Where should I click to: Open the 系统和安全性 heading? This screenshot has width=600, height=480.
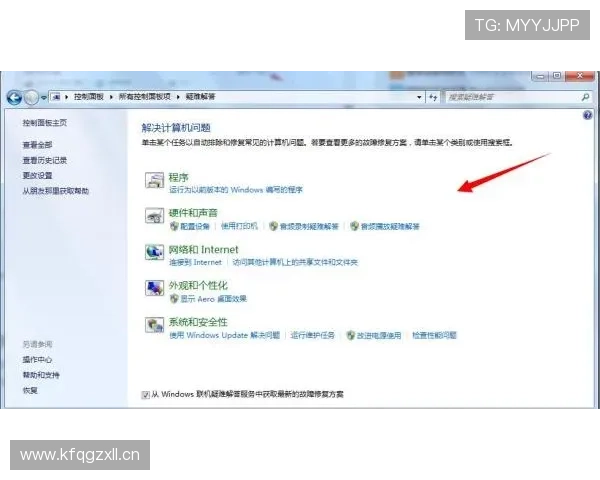click(198, 322)
